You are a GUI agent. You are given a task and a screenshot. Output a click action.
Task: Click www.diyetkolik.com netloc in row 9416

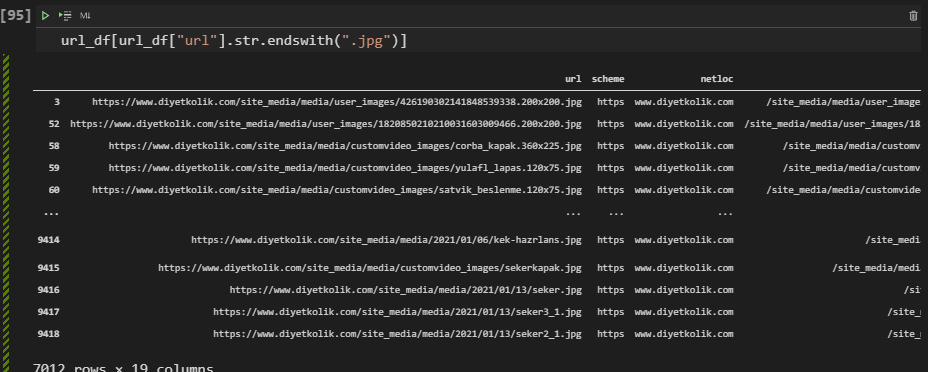click(684, 290)
